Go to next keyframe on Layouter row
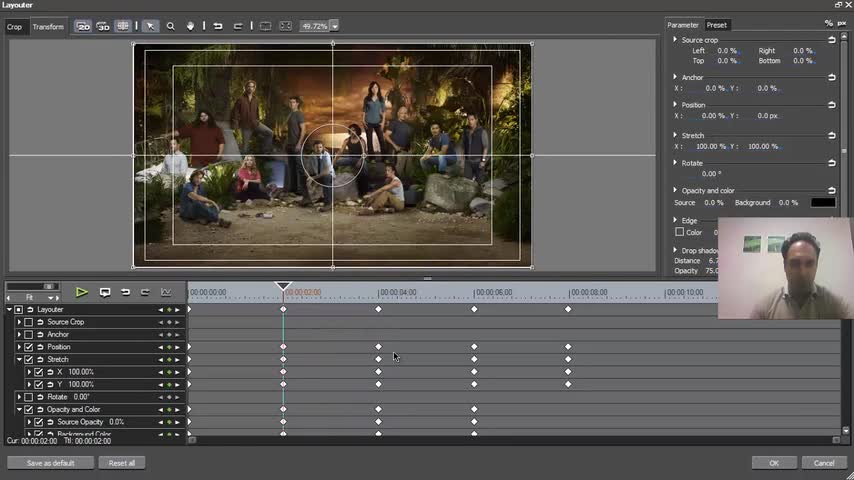The width and height of the screenshot is (854, 480). coord(177,309)
